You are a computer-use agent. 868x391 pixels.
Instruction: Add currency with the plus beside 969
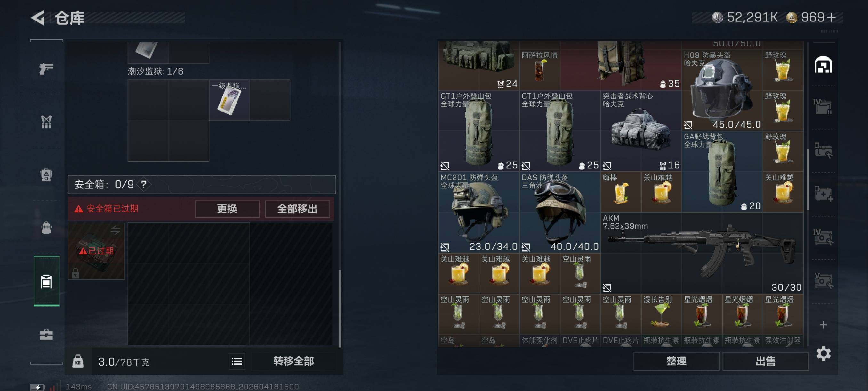831,18
